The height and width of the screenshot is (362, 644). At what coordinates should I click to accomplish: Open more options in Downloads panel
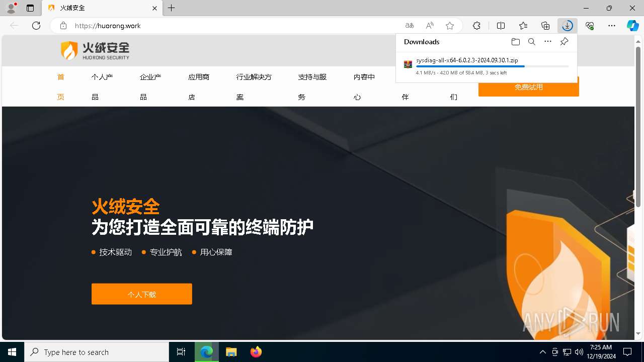pyautogui.click(x=548, y=42)
